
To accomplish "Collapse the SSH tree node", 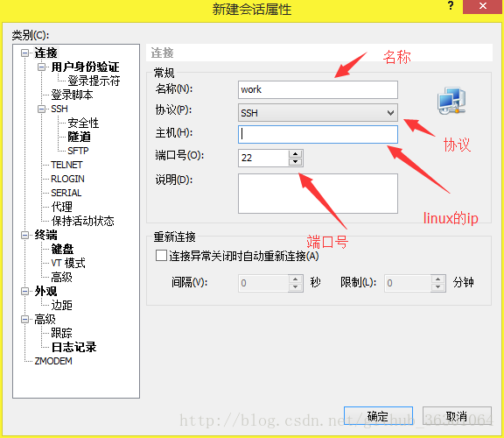I will click(x=41, y=109).
